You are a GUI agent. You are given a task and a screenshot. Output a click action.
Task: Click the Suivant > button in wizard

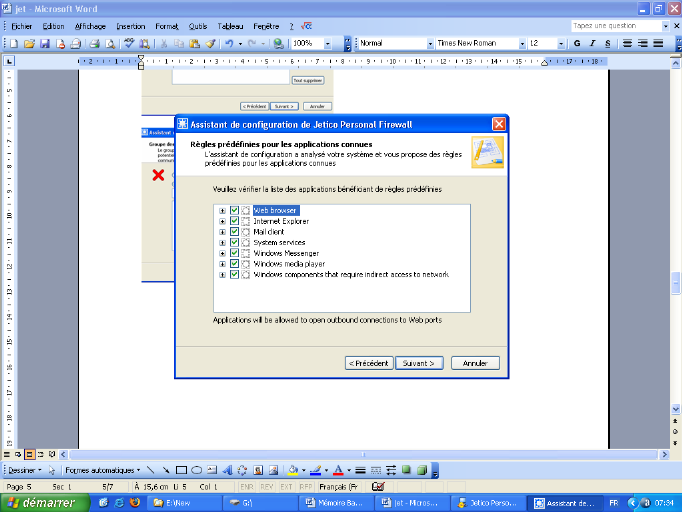point(419,363)
